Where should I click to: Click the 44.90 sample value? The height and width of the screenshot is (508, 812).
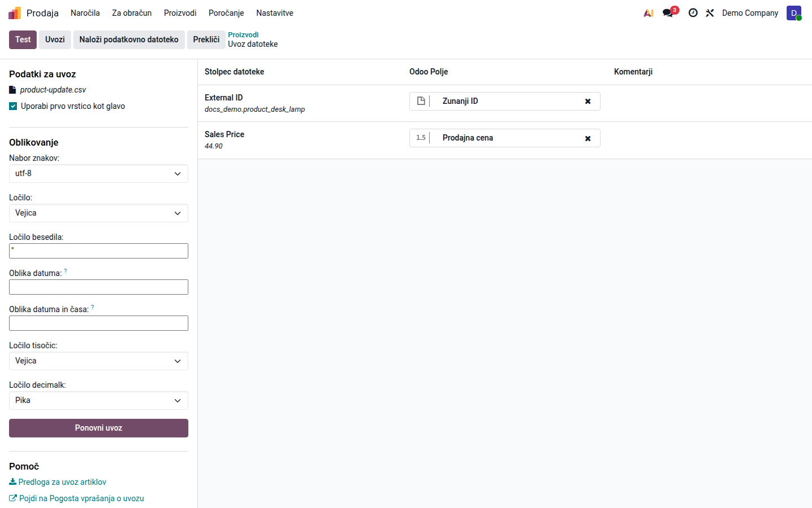214,146
